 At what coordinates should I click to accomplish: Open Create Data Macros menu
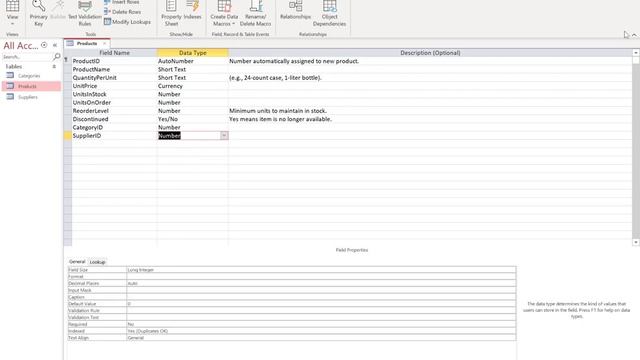point(224,13)
